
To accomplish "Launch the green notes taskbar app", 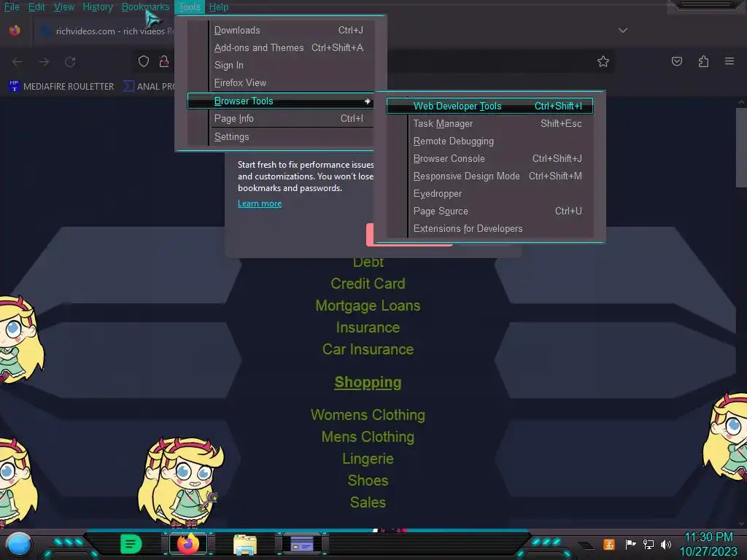I will [131, 544].
